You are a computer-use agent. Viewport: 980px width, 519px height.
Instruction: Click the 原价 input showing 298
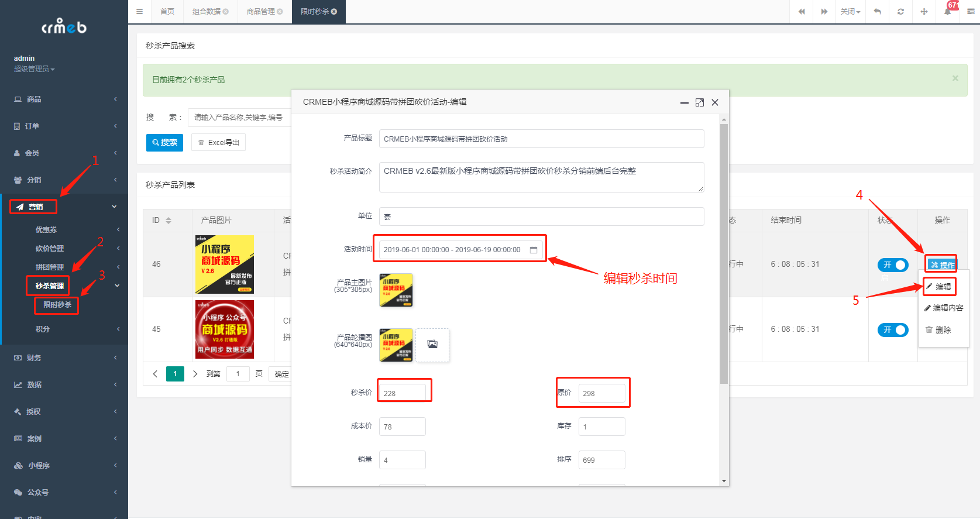pos(601,393)
